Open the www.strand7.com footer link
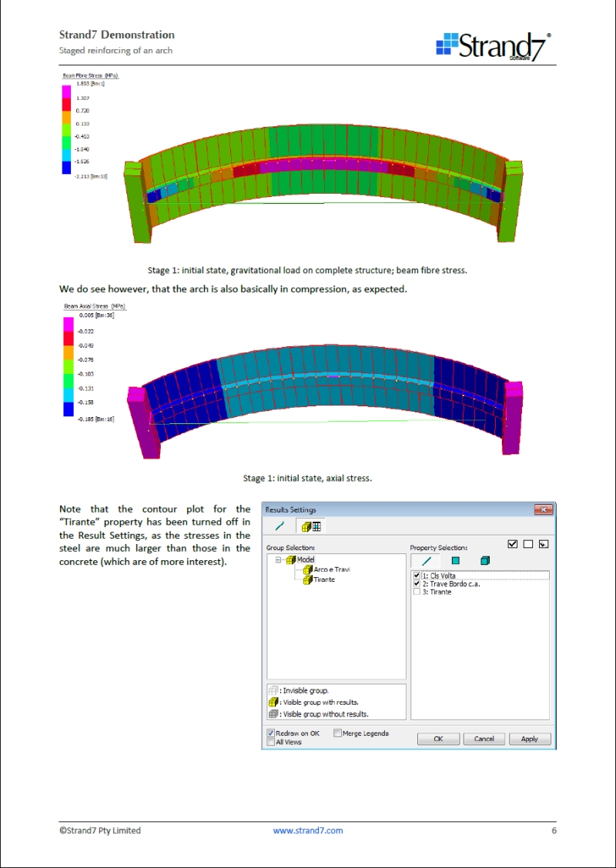Viewport: 616px width, 868px height. point(308,830)
